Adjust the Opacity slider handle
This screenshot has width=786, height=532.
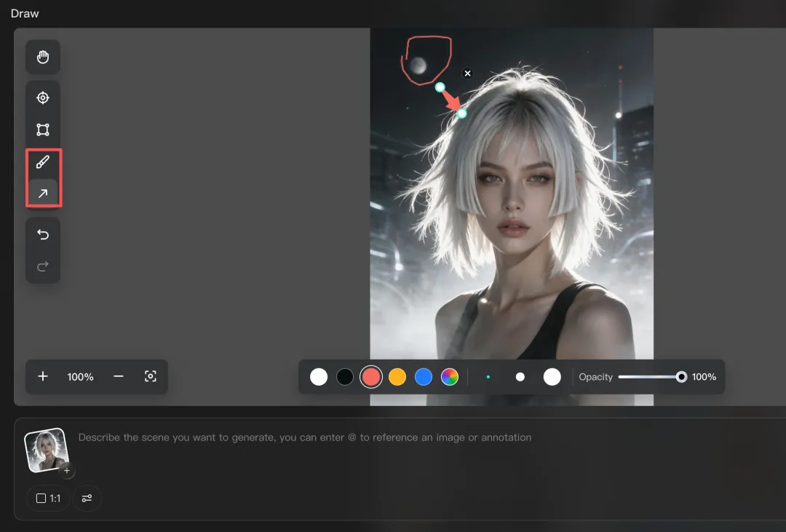(x=681, y=377)
